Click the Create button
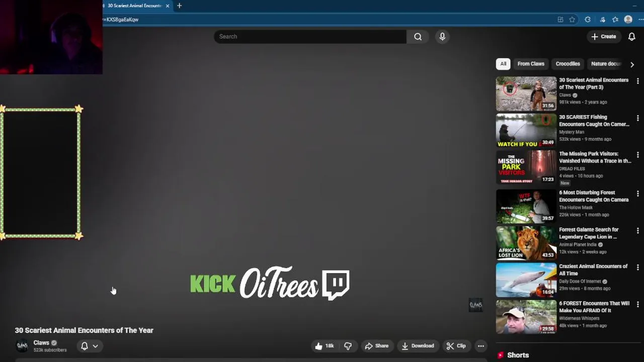The width and height of the screenshot is (644, 362). pos(604,37)
